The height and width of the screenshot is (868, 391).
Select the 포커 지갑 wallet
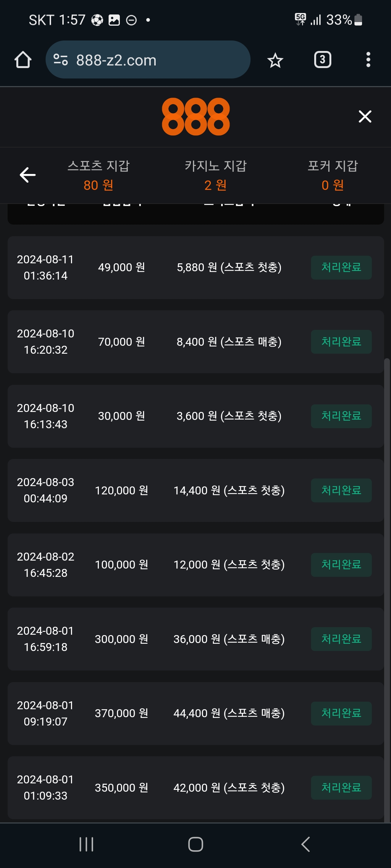pos(332,175)
